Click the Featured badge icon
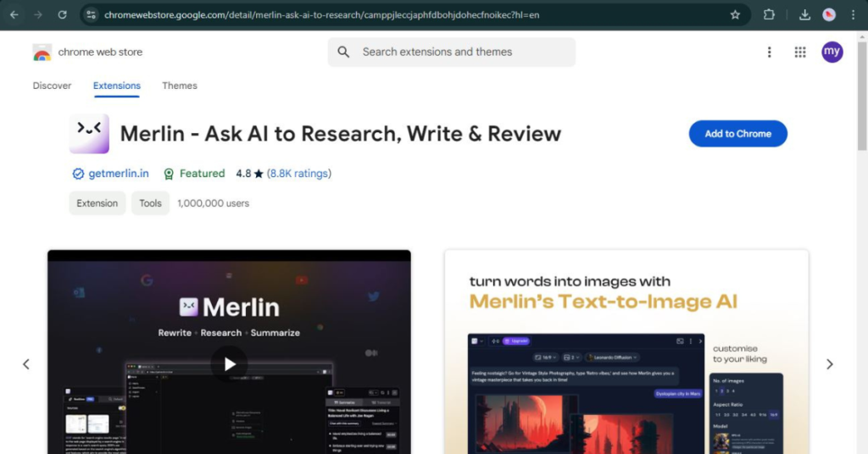868x454 pixels. pos(169,174)
